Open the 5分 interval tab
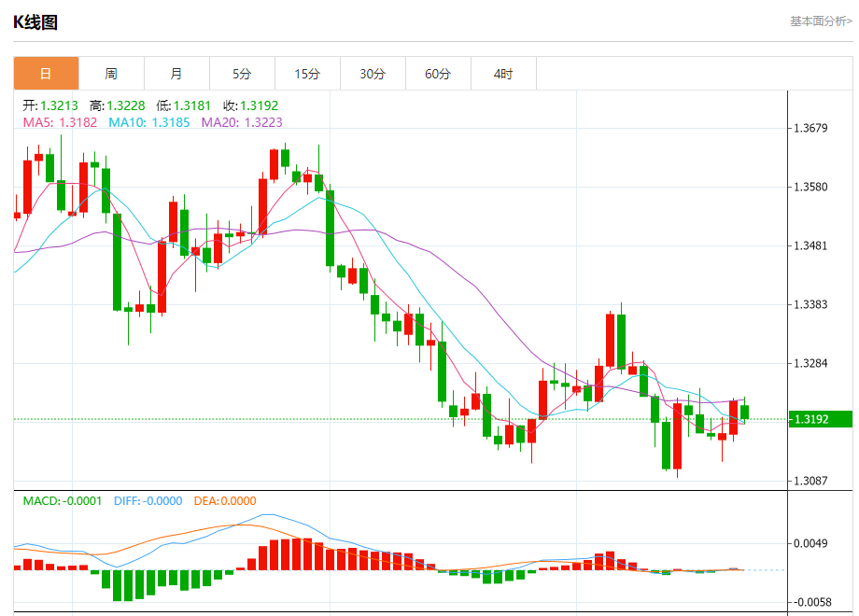Screen dimensions: 859x616 click(242, 74)
